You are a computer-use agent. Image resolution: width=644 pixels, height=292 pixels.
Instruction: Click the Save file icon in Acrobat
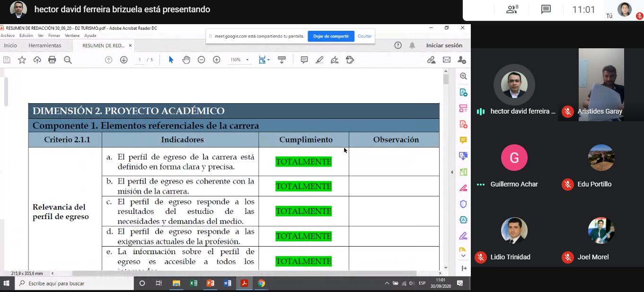coord(7,60)
